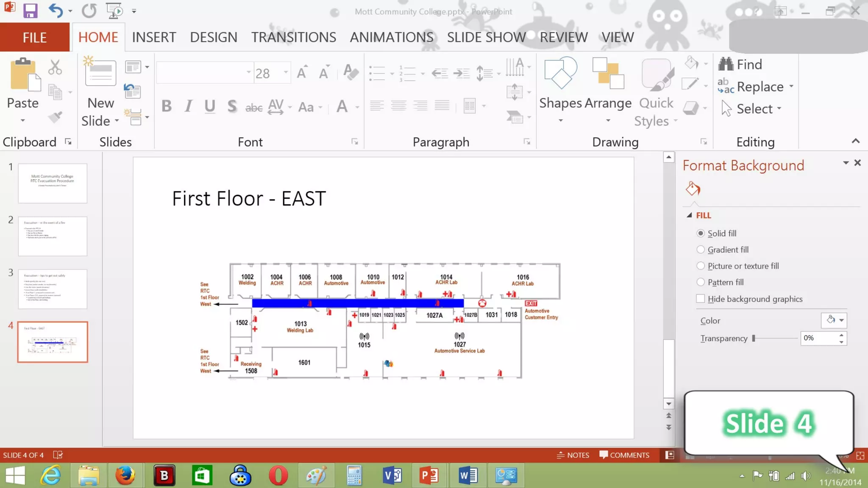Click the Undo arrow icon
The width and height of the screenshot is (868, 488).
click(55, 11)
